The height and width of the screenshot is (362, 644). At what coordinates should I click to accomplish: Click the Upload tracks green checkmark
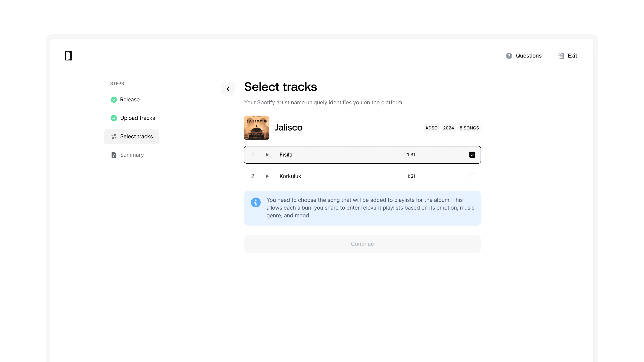114,118
